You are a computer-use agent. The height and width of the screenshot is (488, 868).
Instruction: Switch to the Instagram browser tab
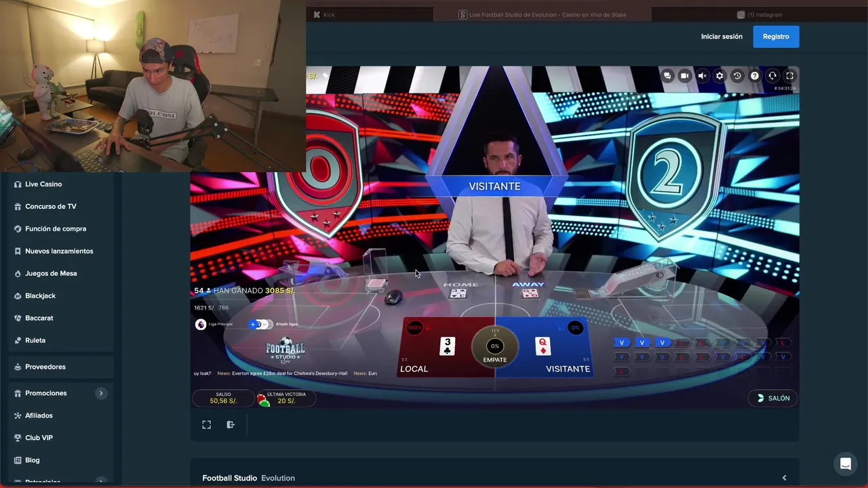759,14
